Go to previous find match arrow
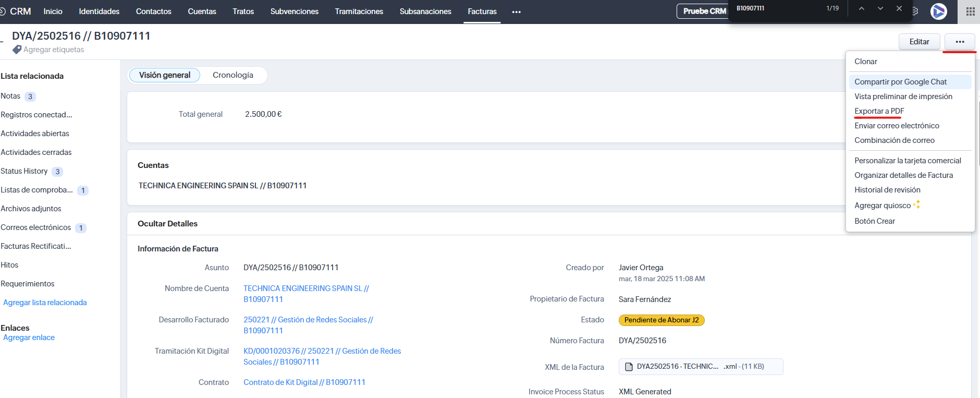The image size is (980, 398). coord(862,8)
